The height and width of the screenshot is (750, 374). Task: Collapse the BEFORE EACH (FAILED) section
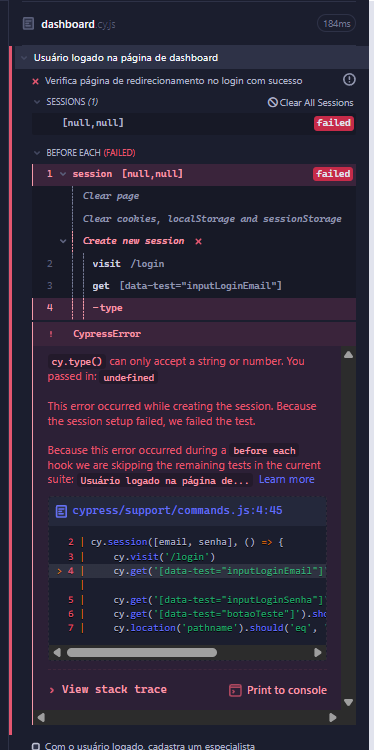click(37, 153)
